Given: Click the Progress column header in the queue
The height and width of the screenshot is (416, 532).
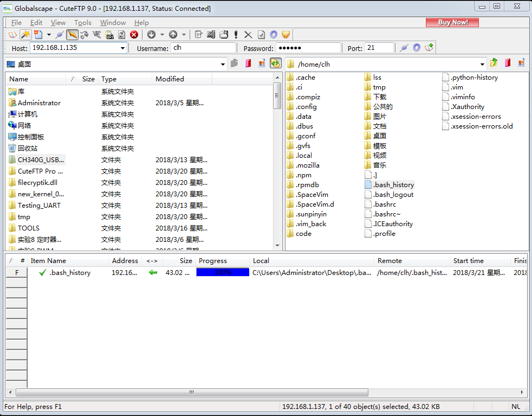Looking at the screenshot, I should tap(222, 261).
